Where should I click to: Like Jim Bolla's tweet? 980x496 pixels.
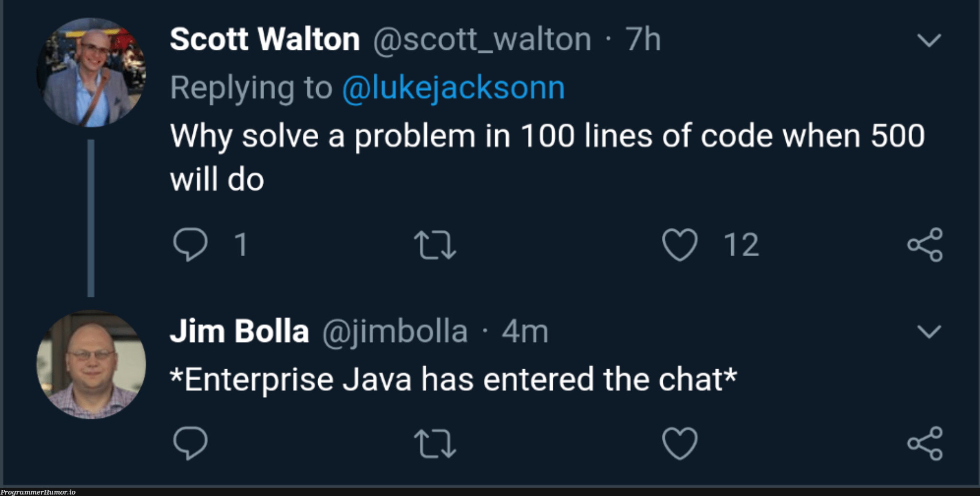coord(679,443)
